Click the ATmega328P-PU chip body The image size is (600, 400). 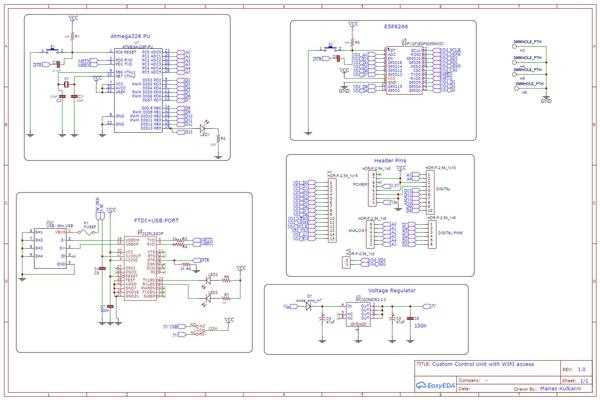click(138, 90)
